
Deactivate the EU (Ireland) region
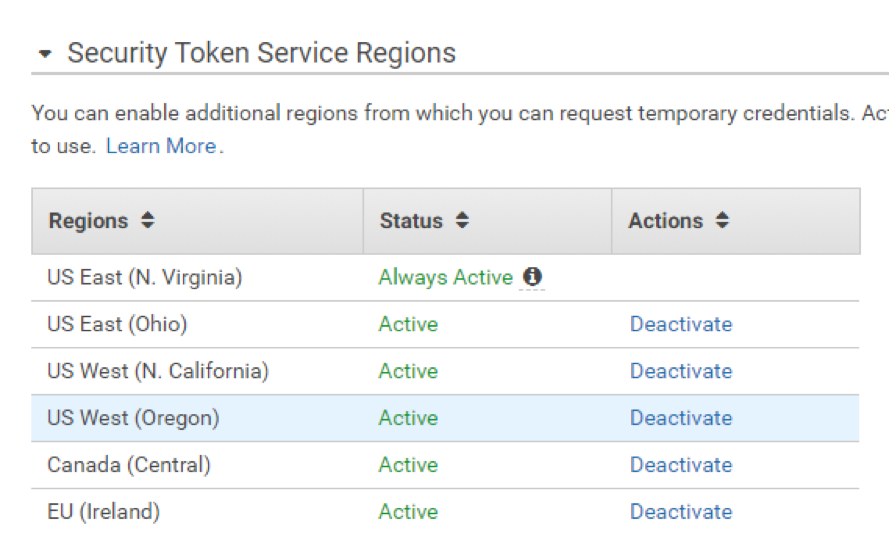coord(681,512)
